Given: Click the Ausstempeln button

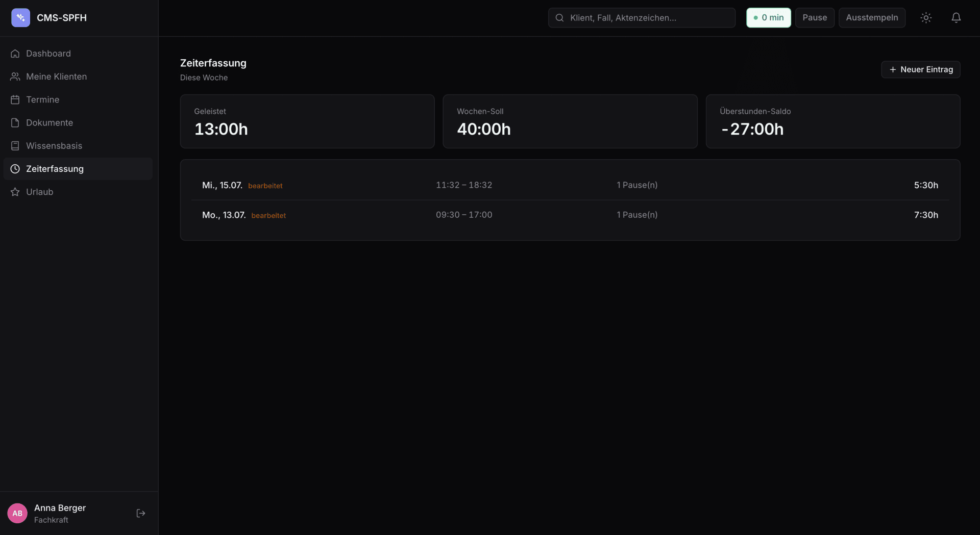Looking at the screenshot, I should pyautogui.click(x=872, y=18).
